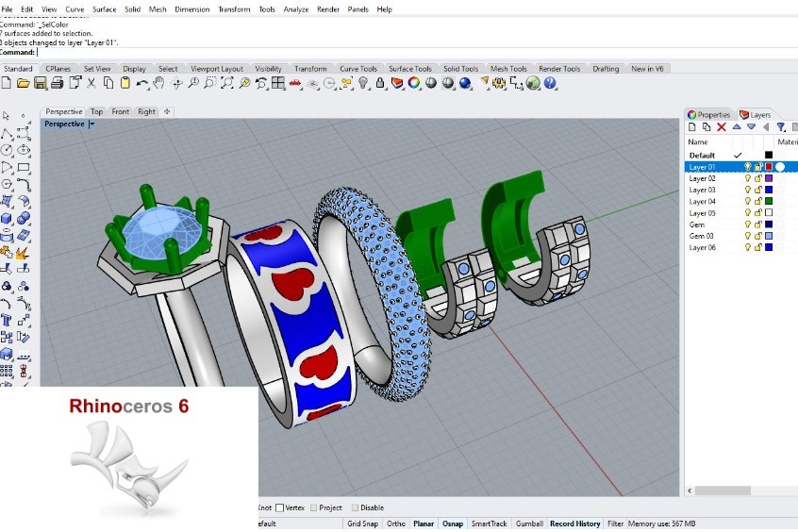Toggle Layer 02 visibility light bulb

tap(748, 178)
